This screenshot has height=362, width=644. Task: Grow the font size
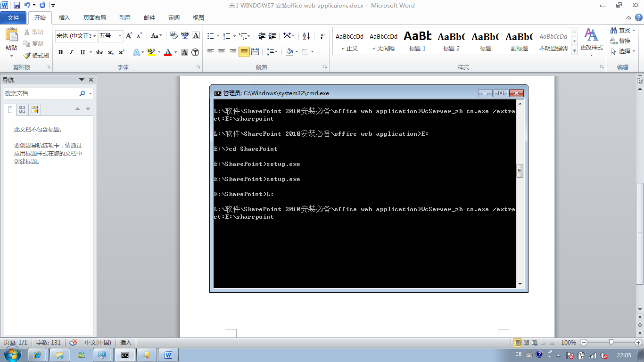(x=129, y=36)
